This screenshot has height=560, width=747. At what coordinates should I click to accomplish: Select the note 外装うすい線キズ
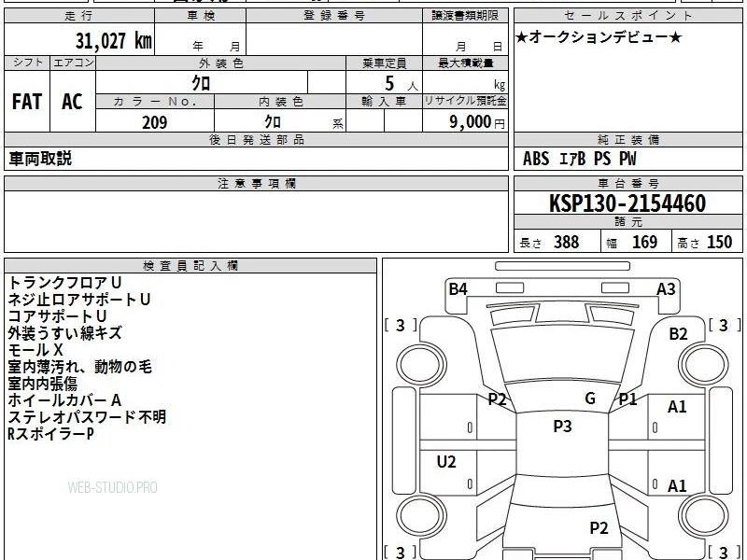pyautogui.click(x=64, y=332)
